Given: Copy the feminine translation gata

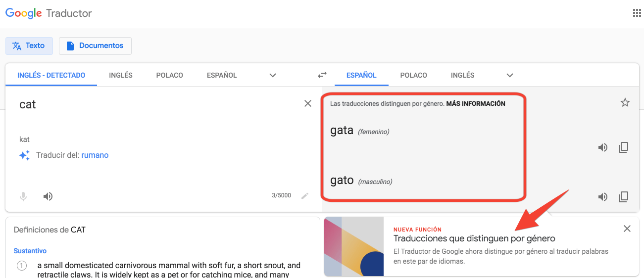Looking at the screenshot, I should pos(623,147).
